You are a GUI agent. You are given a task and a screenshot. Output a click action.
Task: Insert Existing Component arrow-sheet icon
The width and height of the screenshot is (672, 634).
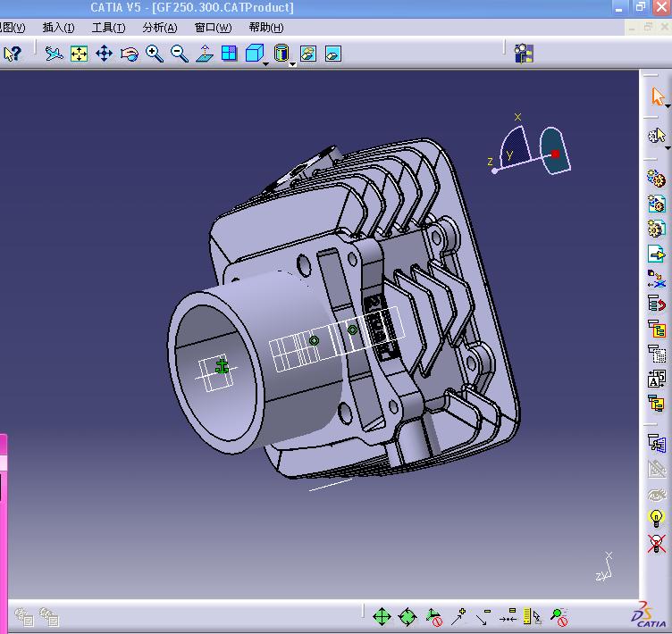(656, 254)
